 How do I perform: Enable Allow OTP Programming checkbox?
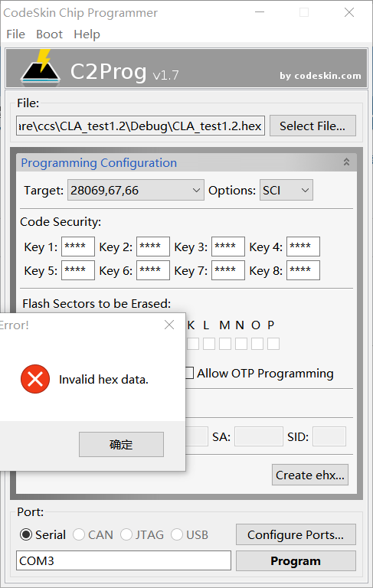(x=189, y=373)
